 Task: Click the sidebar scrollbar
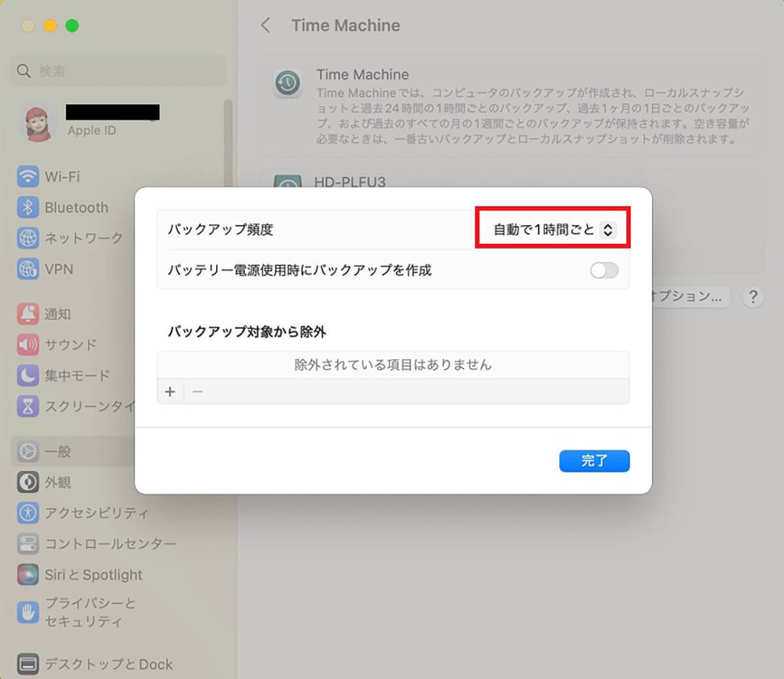(x=227, y=144)
